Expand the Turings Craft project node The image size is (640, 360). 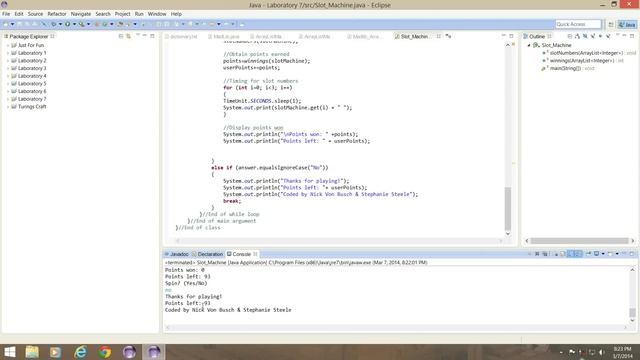pos(8,107)
